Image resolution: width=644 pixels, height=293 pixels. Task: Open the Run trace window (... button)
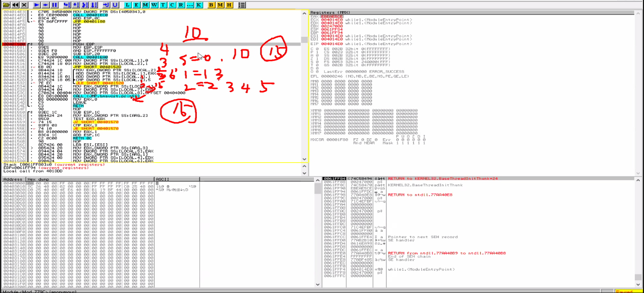pos(189,5)
